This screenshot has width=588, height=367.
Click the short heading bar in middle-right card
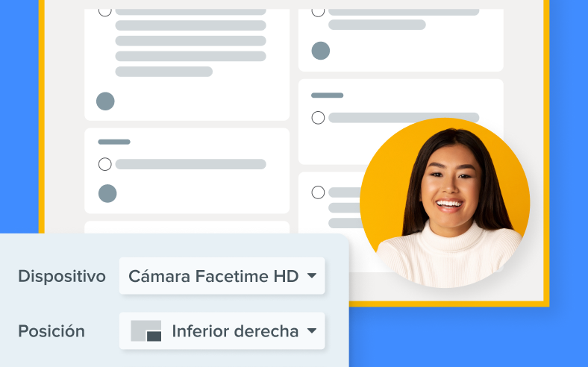tap(328, 95)
